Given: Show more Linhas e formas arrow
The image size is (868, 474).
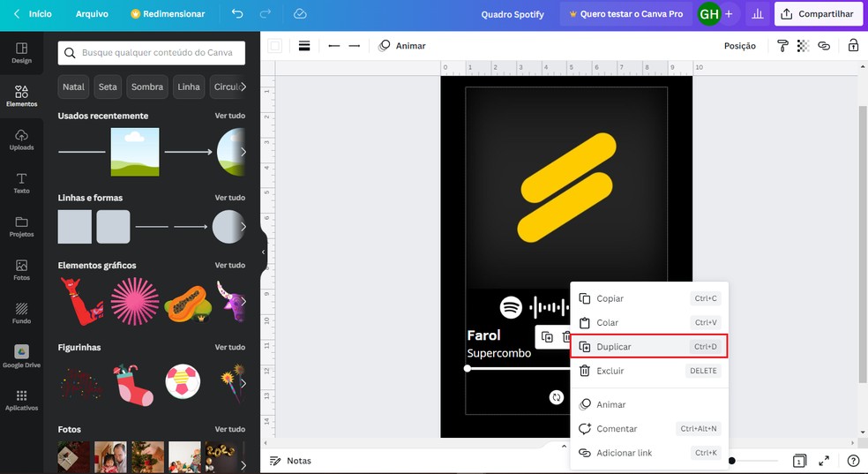Looking at the screenshot, I should [243, 227].
